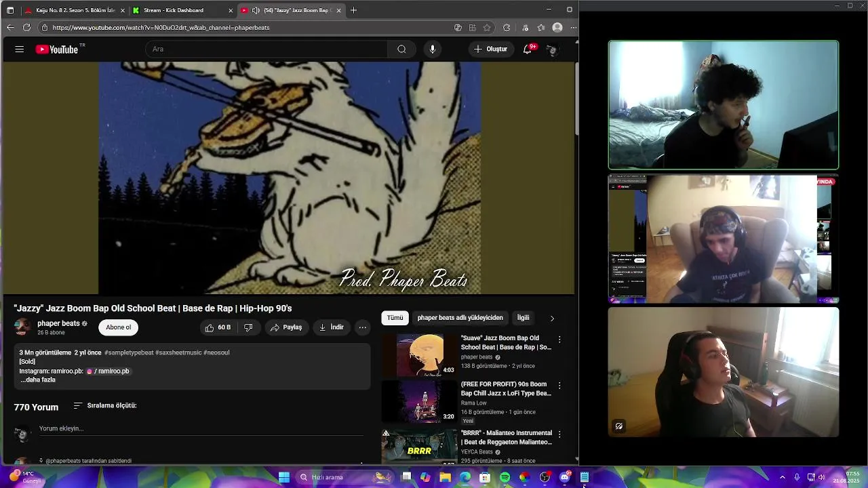Subscribe with the Abone ol button

118,327
